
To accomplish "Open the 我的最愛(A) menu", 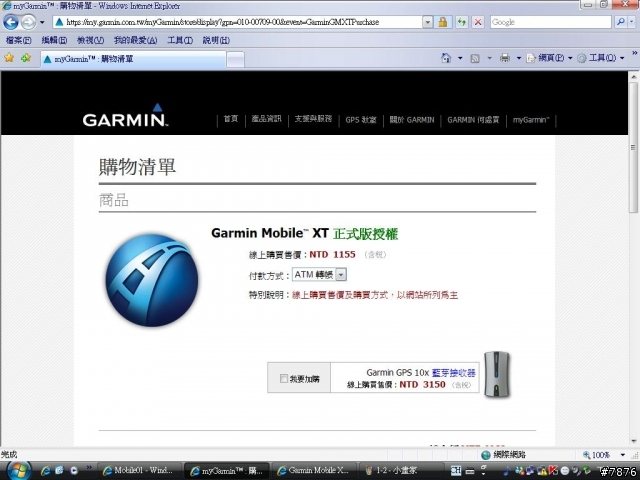I will (135, 40).
